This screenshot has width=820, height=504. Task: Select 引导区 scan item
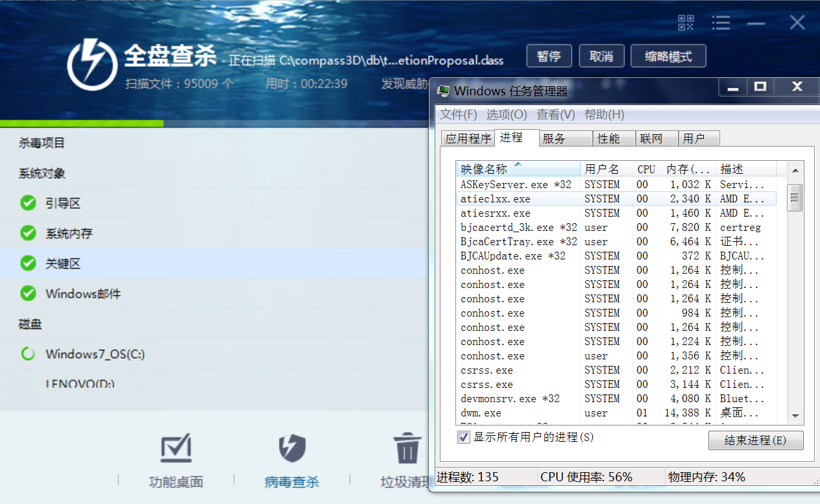pos(214,203)
